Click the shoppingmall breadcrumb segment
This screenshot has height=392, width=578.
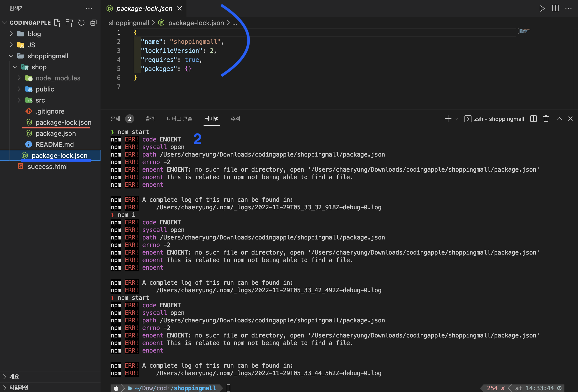[x=129, y=23]
